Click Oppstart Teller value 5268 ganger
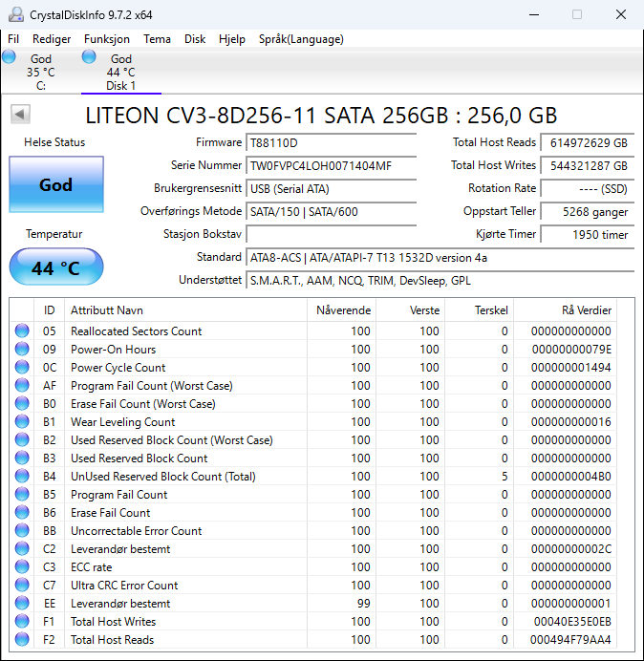The width and height of the screenshot is (644, 661). [587, 211]
